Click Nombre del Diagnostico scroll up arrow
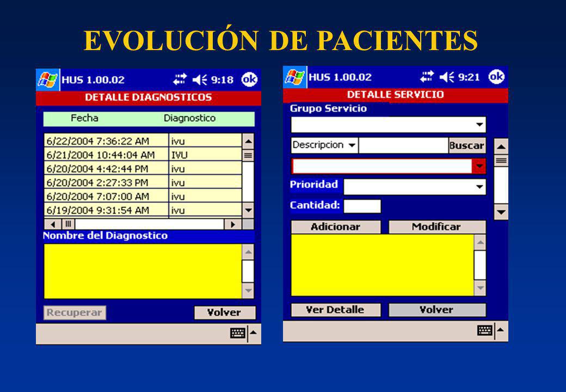The image size is (566, 392). (248, 252)
